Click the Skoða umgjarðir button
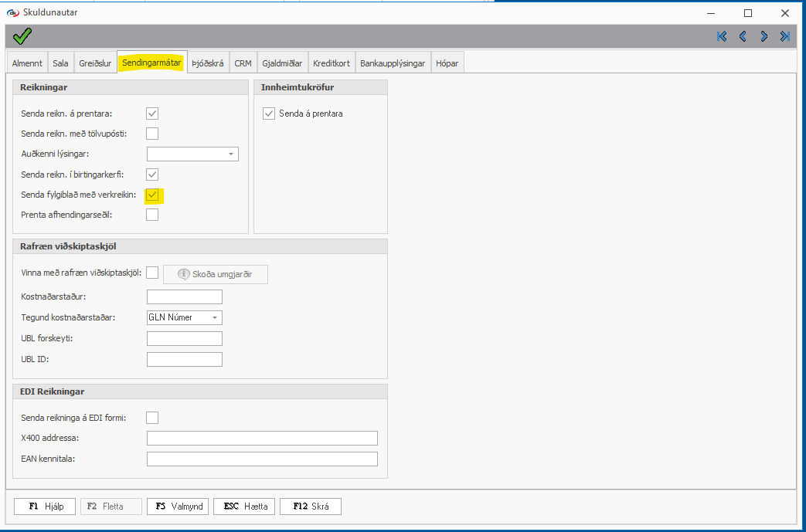Image resolution: width=806 pixels, height=532 pixels. (216, 274)
